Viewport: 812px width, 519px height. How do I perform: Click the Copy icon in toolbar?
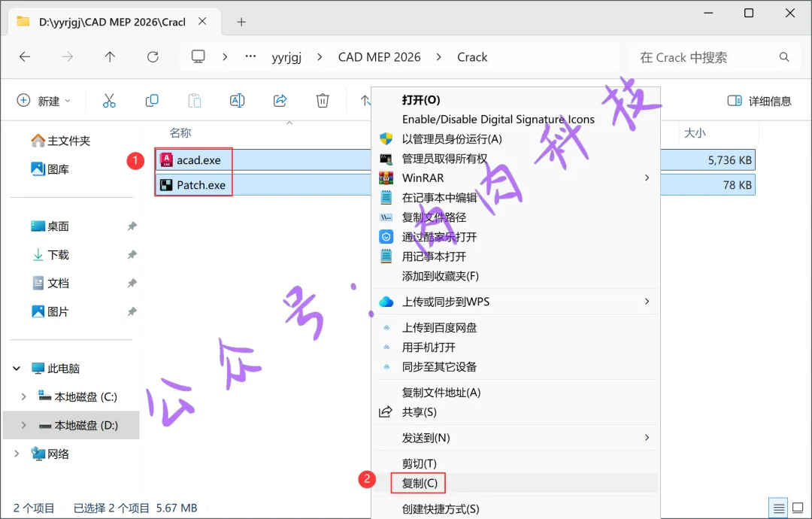coord(152,101)
